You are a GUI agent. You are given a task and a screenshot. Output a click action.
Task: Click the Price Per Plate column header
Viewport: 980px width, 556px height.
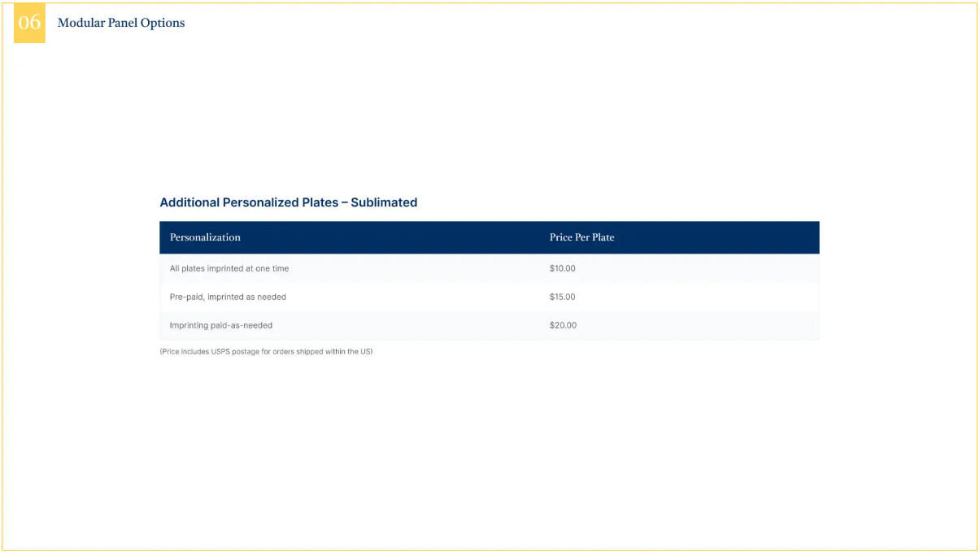pos(581,237)
